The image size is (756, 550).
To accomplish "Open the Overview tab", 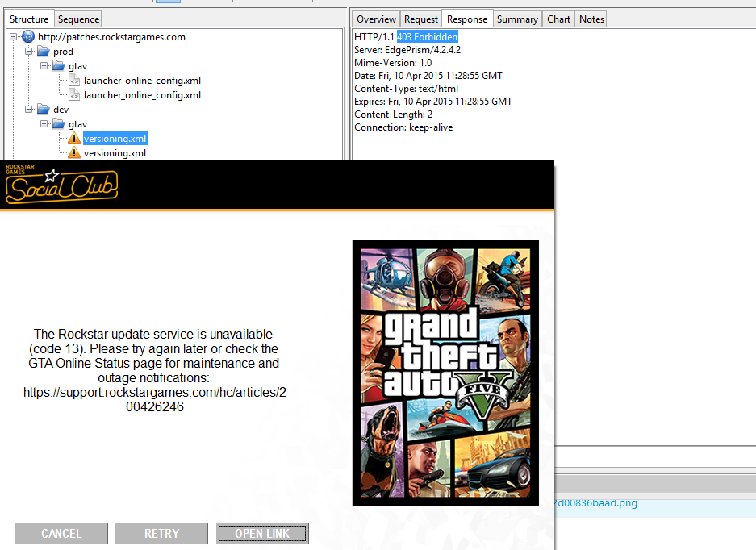I will pyautogui.click(x=376, y=19).
